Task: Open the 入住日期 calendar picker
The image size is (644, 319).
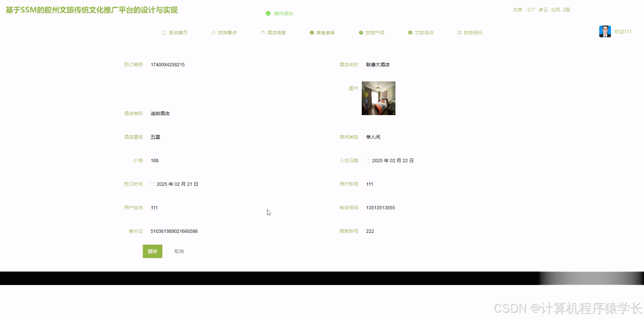Action: coord(367,161)
